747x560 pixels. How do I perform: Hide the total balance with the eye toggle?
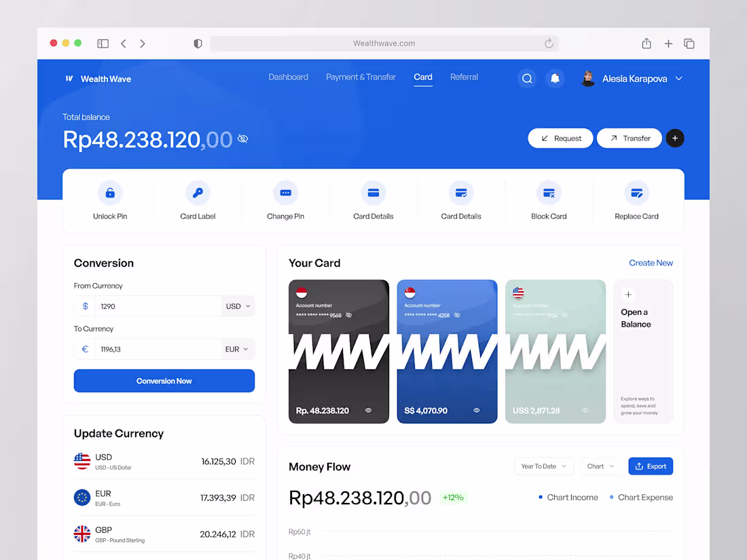click(242, 138)
